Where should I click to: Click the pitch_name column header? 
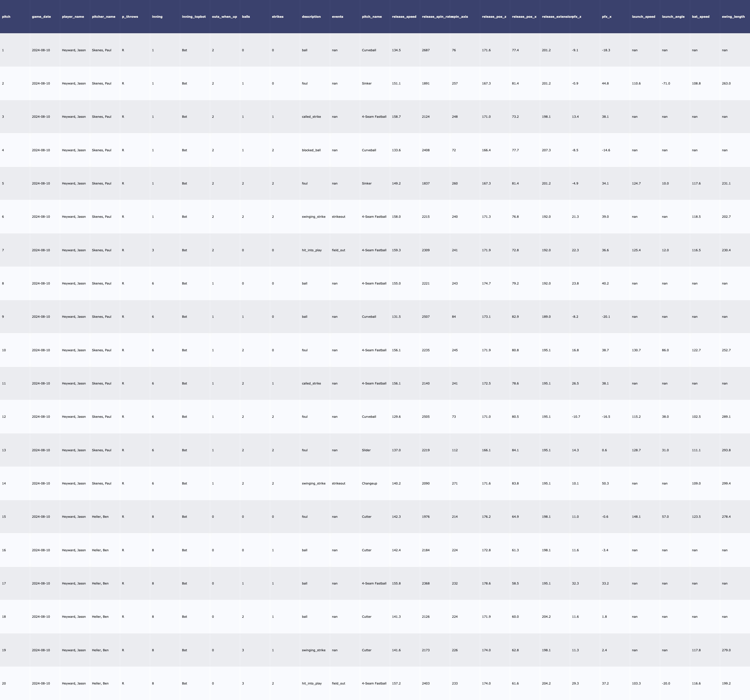(x=371, y=16)
